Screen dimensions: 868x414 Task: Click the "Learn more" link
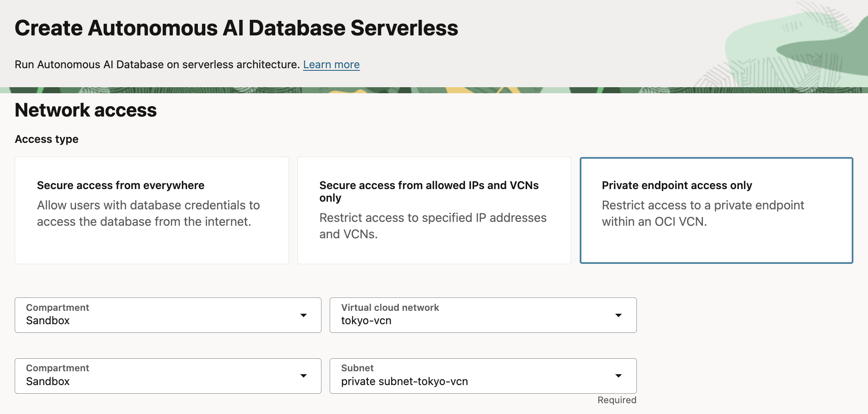click(332, 64)
